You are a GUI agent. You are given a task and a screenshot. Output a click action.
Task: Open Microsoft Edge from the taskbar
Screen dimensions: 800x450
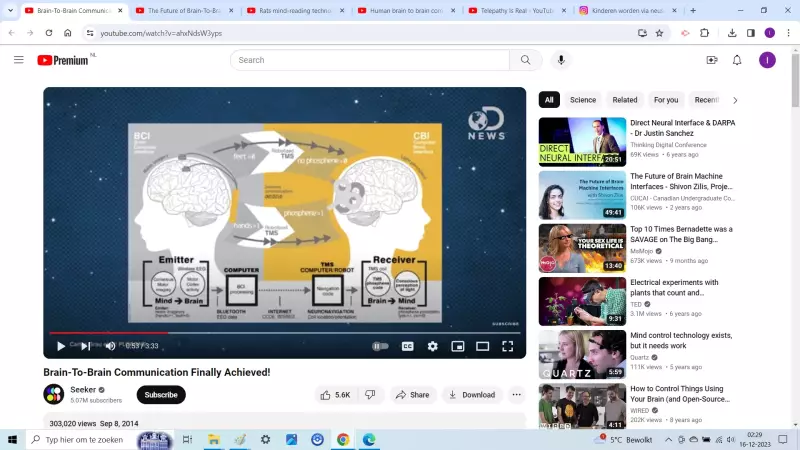click(368, 439)
